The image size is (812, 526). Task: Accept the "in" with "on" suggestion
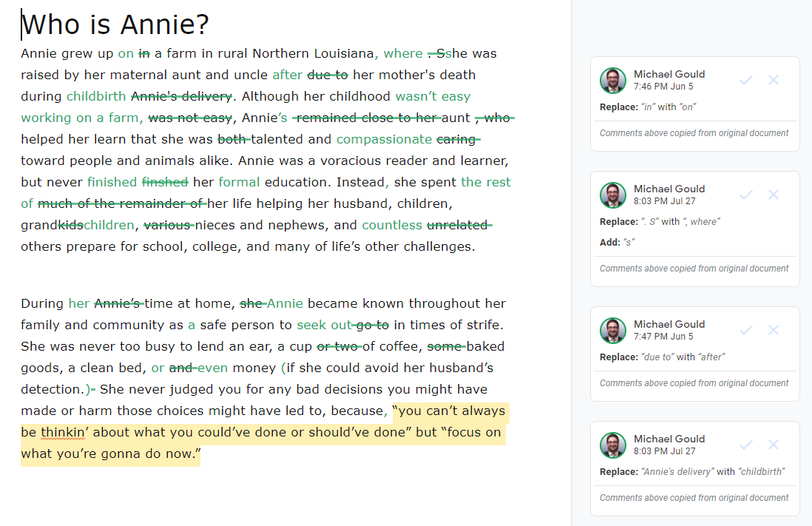(746, 80)
